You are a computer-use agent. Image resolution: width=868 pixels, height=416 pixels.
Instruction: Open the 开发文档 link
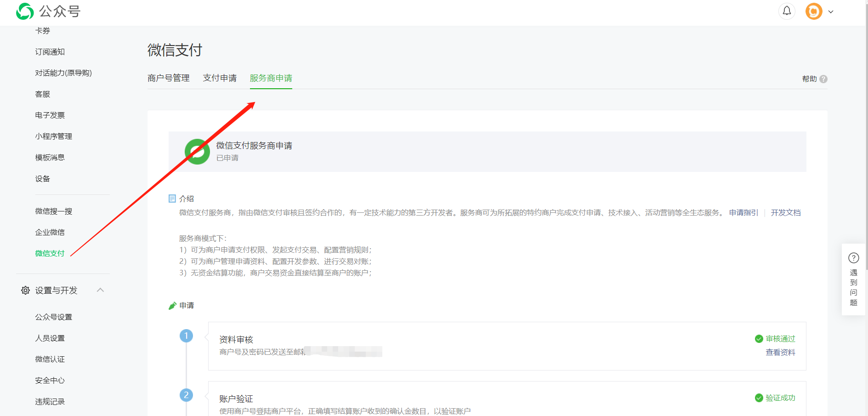786,213
